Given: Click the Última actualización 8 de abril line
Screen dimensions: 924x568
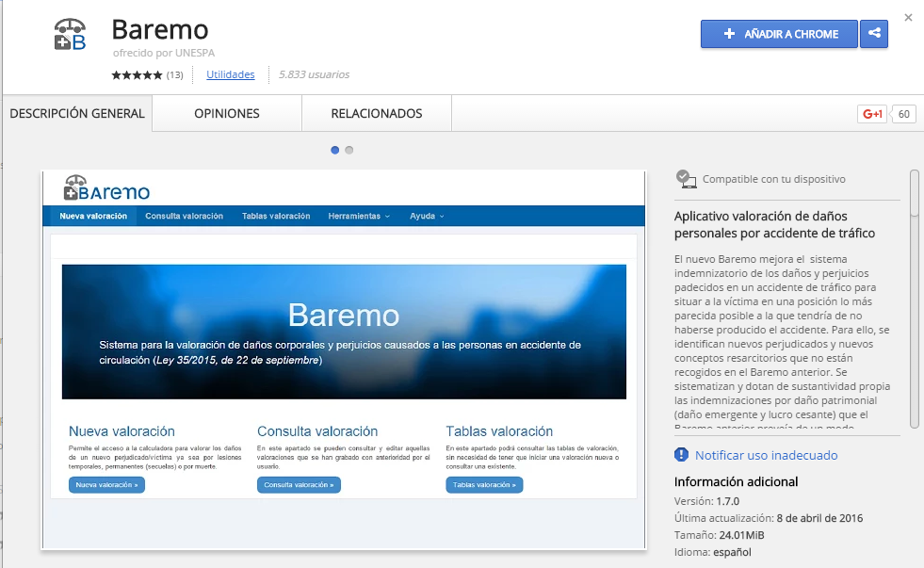Looking at the screenshot, I should coord(769,518).
